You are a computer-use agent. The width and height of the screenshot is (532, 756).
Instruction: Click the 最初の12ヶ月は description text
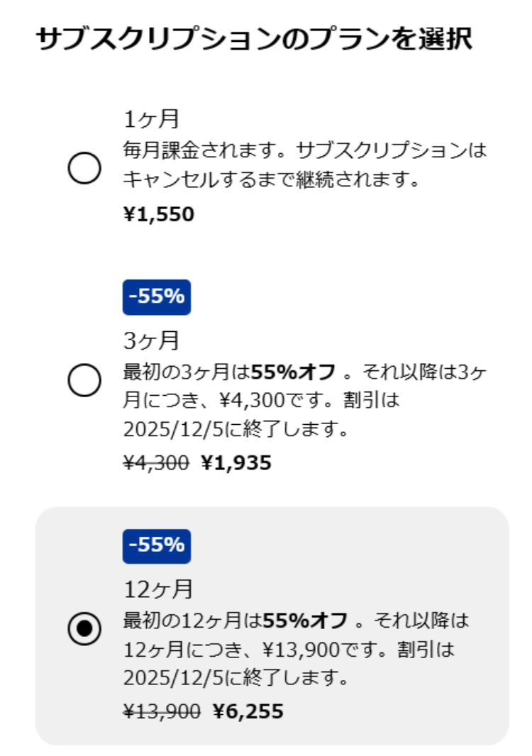[x=192, y=621]
